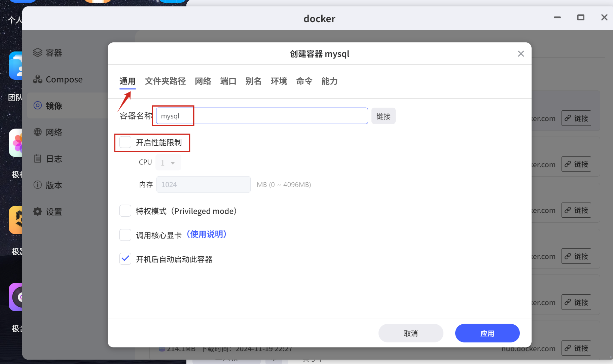Screen dimensions: 613x364
Task: Open the 使用说明 link
Action: 207,234
